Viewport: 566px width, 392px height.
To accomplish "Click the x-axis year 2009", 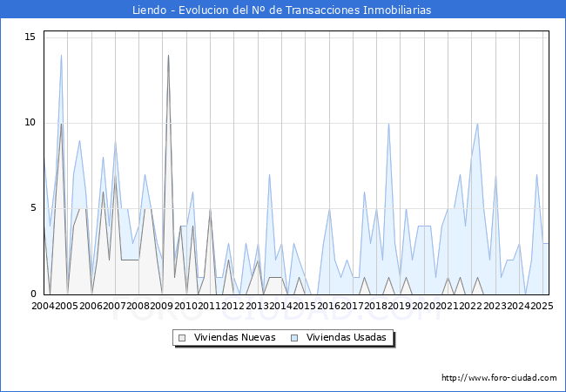I will point(161,306).
